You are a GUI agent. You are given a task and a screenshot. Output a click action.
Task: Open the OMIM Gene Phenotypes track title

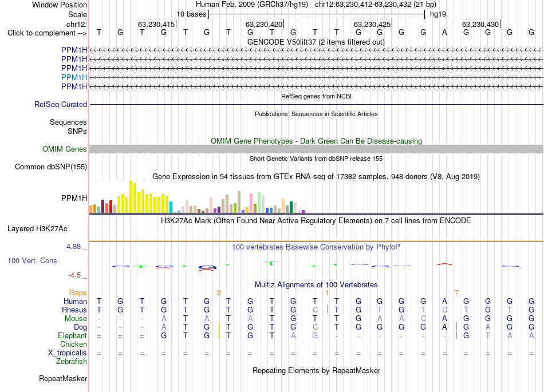[316, 141]
